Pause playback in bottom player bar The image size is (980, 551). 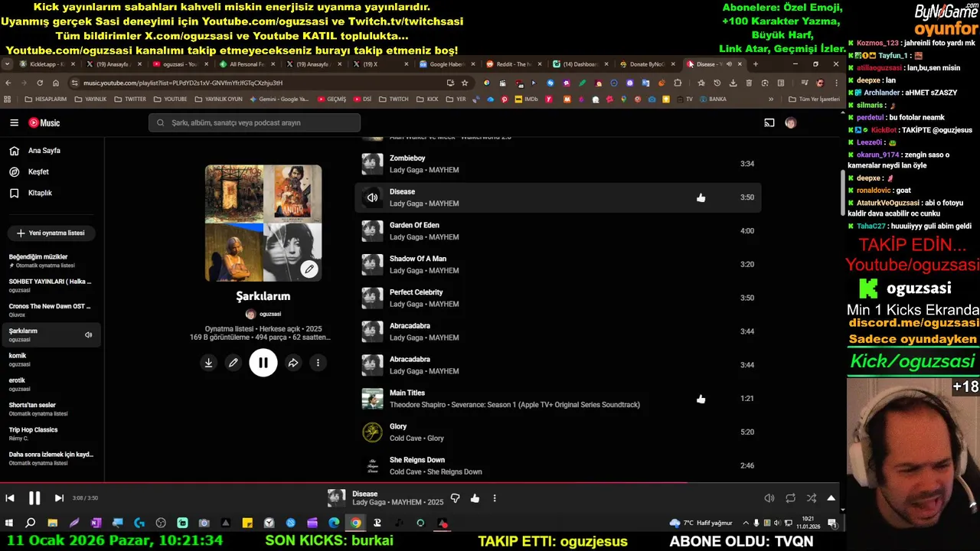[34, 498]
